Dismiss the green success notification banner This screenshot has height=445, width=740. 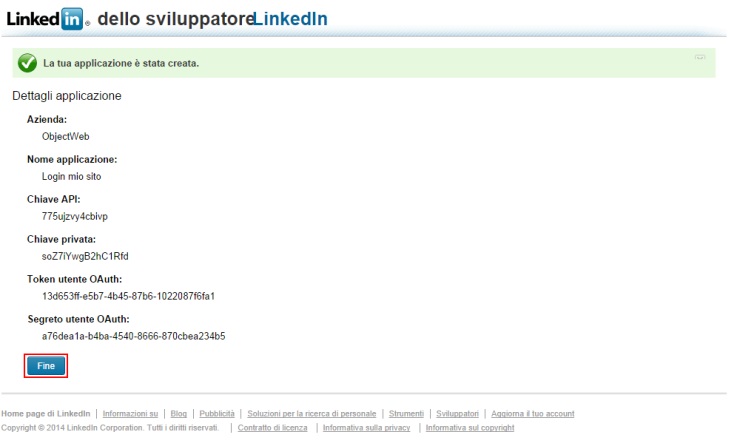click(x=700, y=57)
